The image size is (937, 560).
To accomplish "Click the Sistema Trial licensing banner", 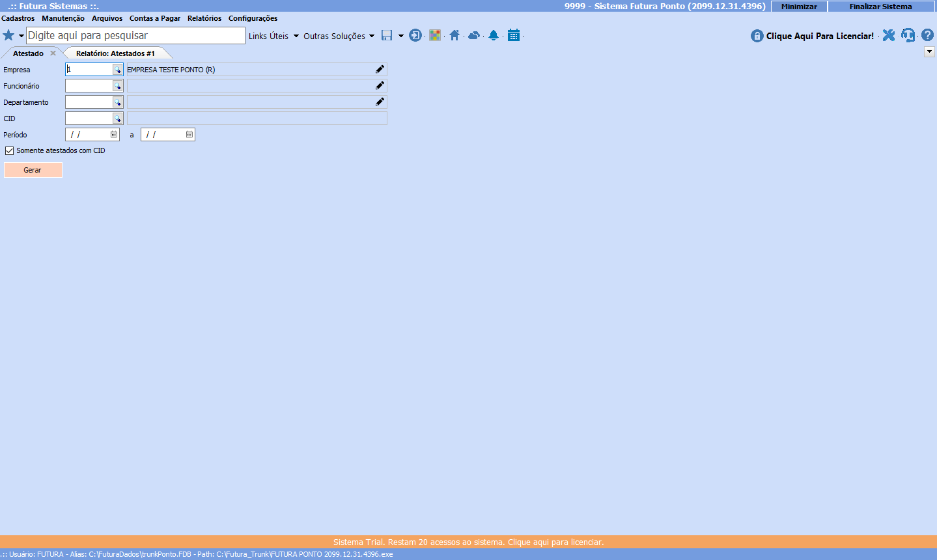I will 468,542.
